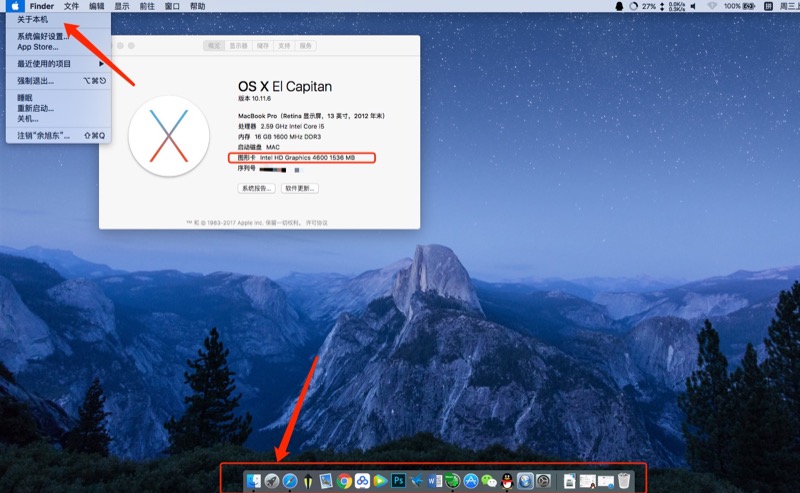Open Safari in the Dock
Image resolution: width=800 pixels, height=493 pixels.
click(x=289, y=481)
